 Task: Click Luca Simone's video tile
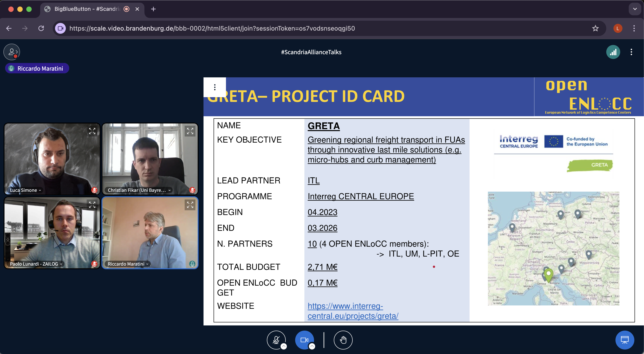click(x=52, y=159)
